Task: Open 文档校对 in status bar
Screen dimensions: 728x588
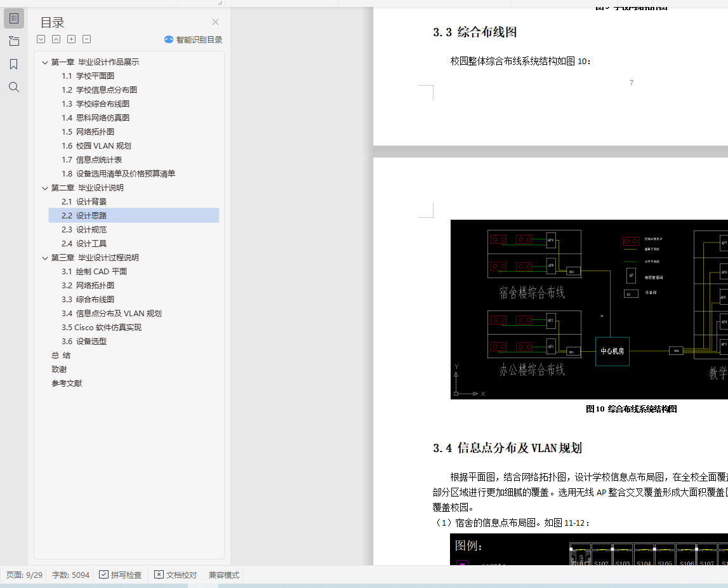Action: click(176, 575)
